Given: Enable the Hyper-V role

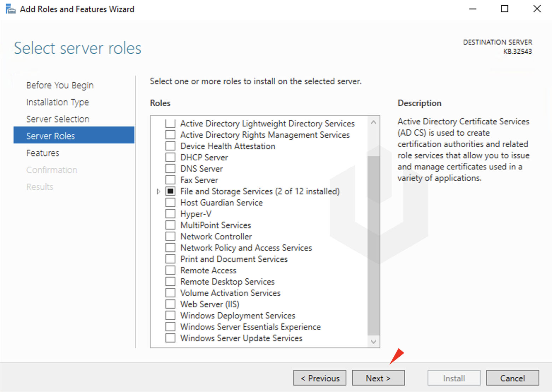Looking at the screenshot, I should click(170, 214).
